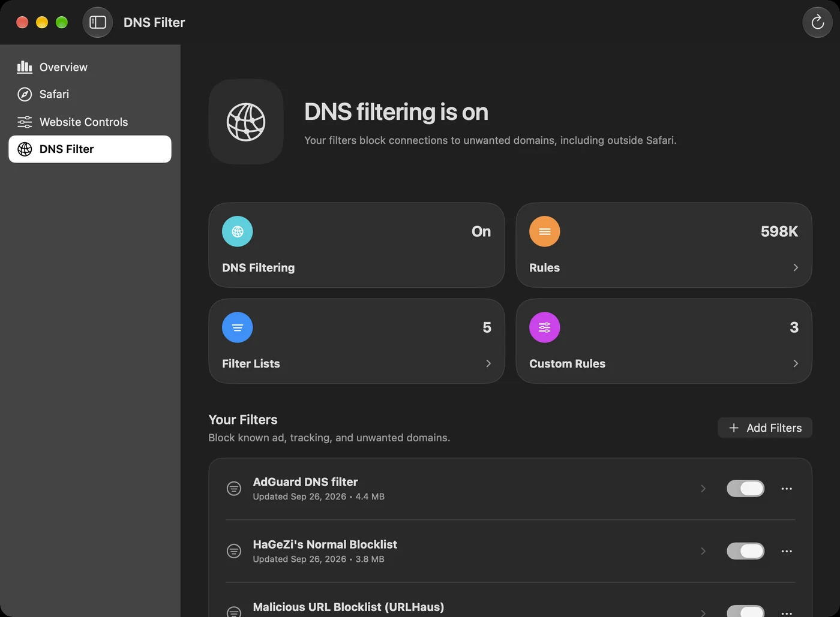Click the 'Updated Sep 26, 2026 • 3.8 MB' text
840x617 pixels.
point(319,559)
